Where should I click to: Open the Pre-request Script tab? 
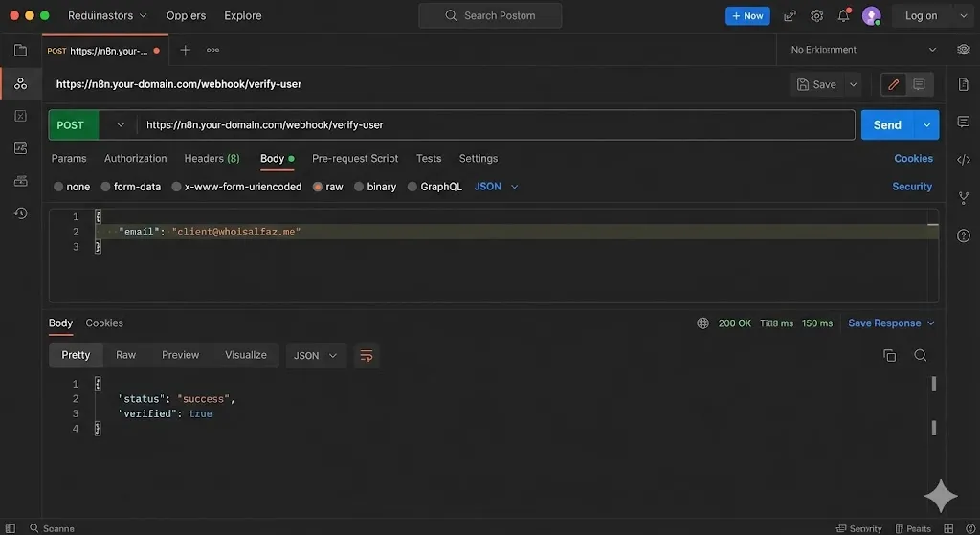point(355,159)
